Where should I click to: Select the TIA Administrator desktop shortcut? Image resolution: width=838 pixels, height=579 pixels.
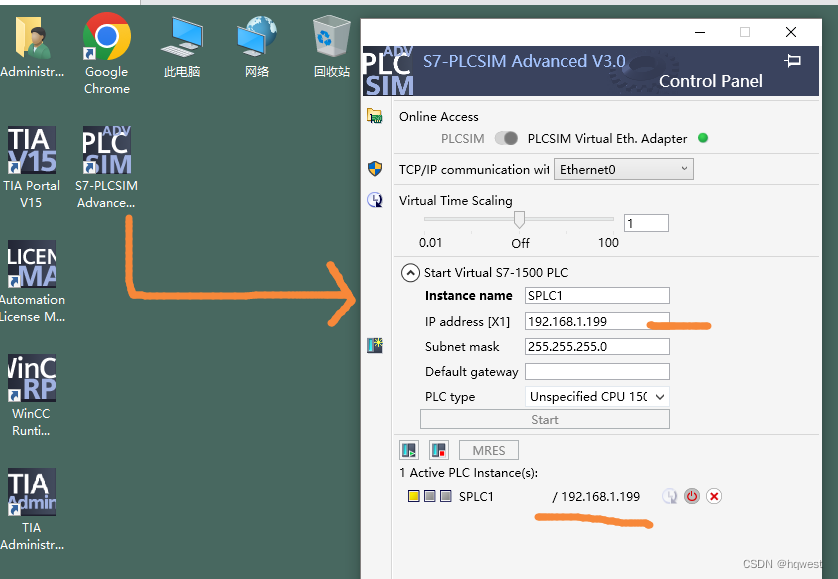tap(31, 509)
